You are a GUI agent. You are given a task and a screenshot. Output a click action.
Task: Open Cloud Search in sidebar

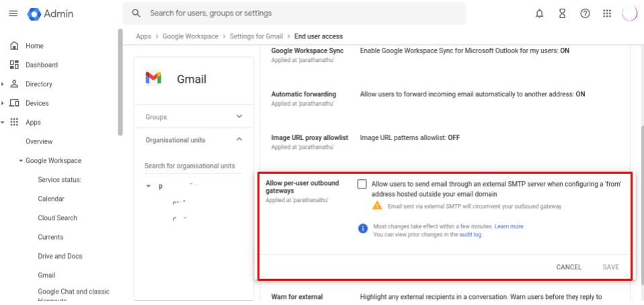click(x=58, y=217)
